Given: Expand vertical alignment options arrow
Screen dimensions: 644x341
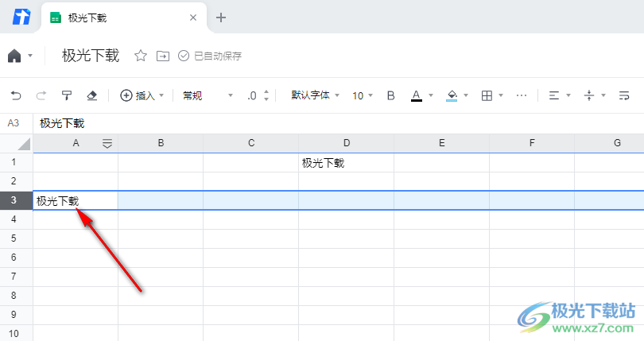Looking at the screenshot, I should (603, 95).
